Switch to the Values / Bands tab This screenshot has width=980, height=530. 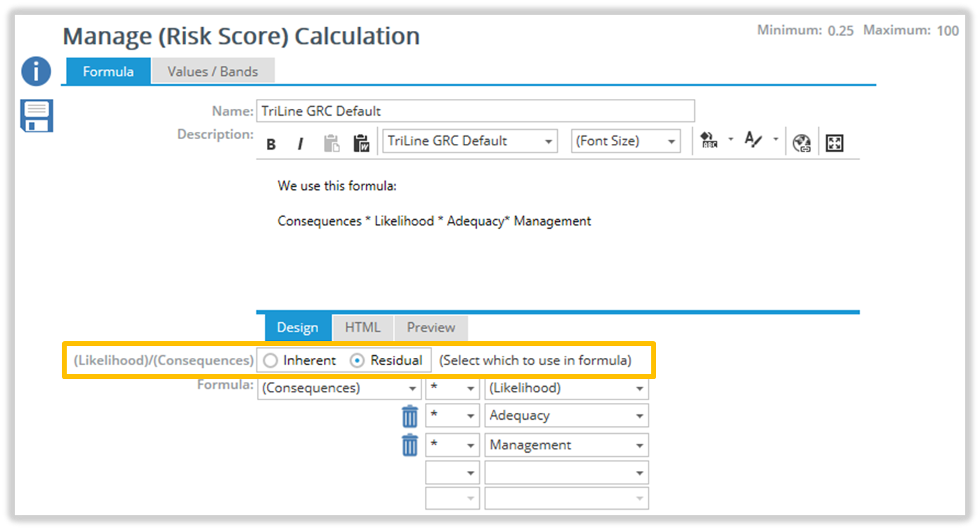click(x=213, y=72)
